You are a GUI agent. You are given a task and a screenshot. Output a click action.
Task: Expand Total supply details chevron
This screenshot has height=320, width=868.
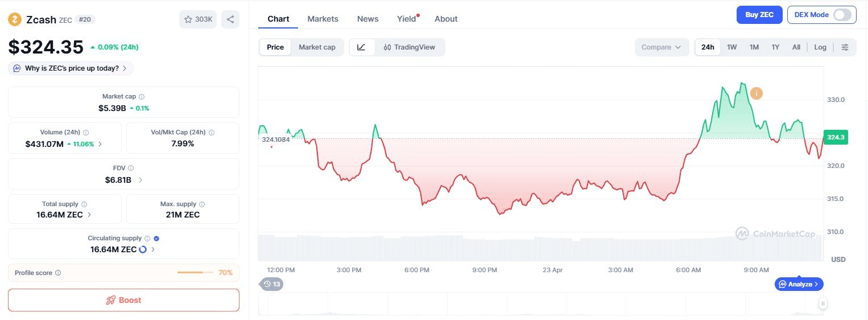[x=89, y=215]
